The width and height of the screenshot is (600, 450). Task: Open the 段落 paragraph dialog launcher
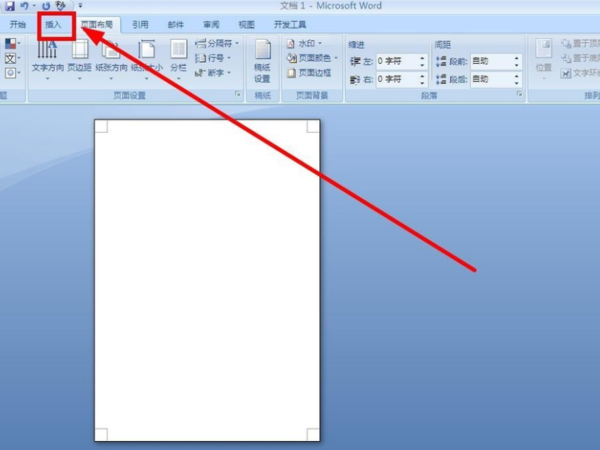(x=519, y=94)
